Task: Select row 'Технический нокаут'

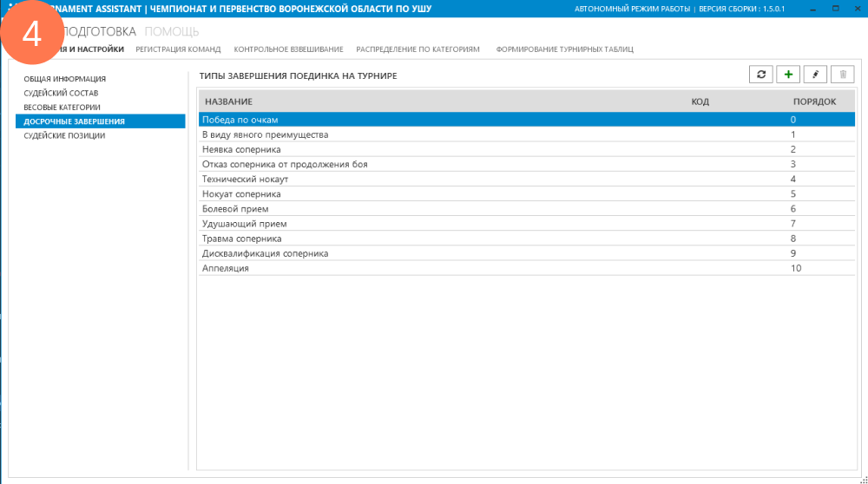Action: click(527, 180)
